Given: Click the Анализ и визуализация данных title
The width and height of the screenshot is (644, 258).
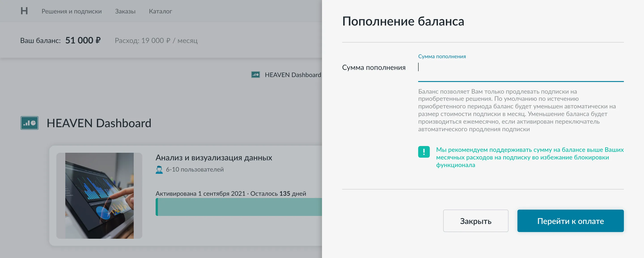Looking at the screenshot, I should tap(214, 158).
